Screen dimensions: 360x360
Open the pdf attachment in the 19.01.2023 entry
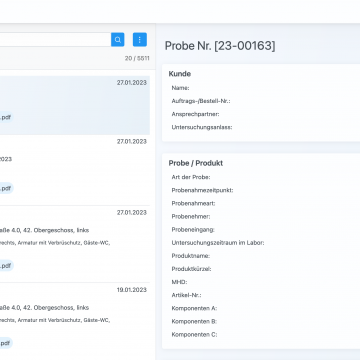coord(6,343)
